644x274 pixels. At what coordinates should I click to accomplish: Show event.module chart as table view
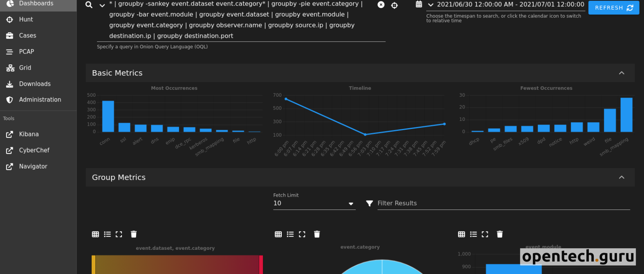(462, 234)
